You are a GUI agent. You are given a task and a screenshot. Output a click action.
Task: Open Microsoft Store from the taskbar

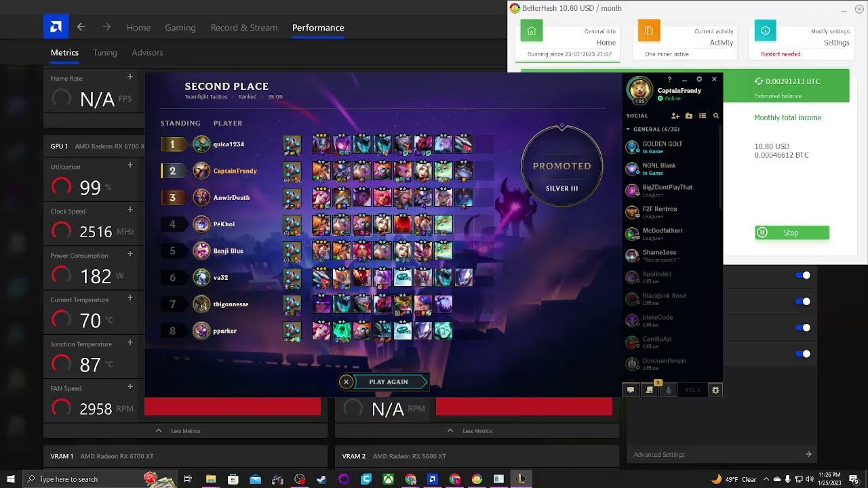[x=233, y=479]
